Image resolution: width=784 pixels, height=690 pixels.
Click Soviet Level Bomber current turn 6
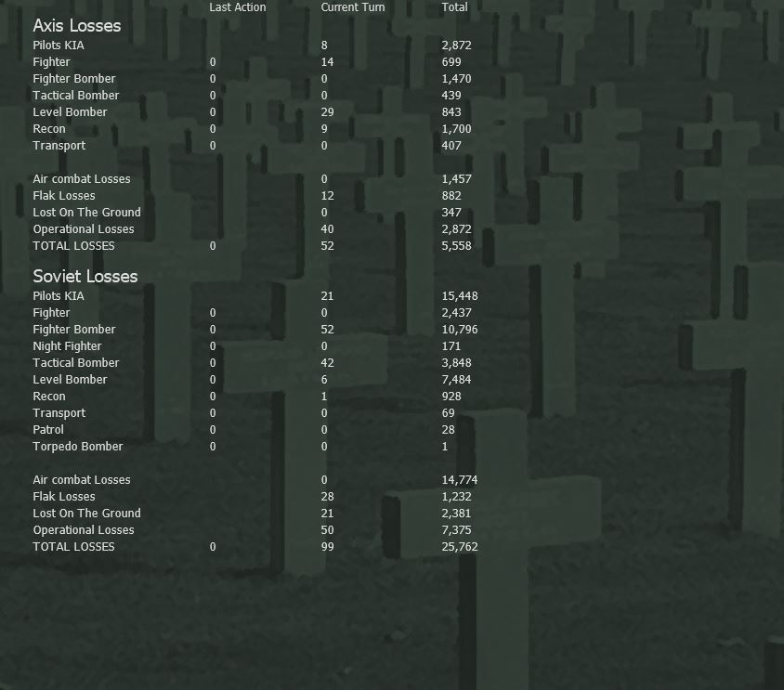(324, 380)
